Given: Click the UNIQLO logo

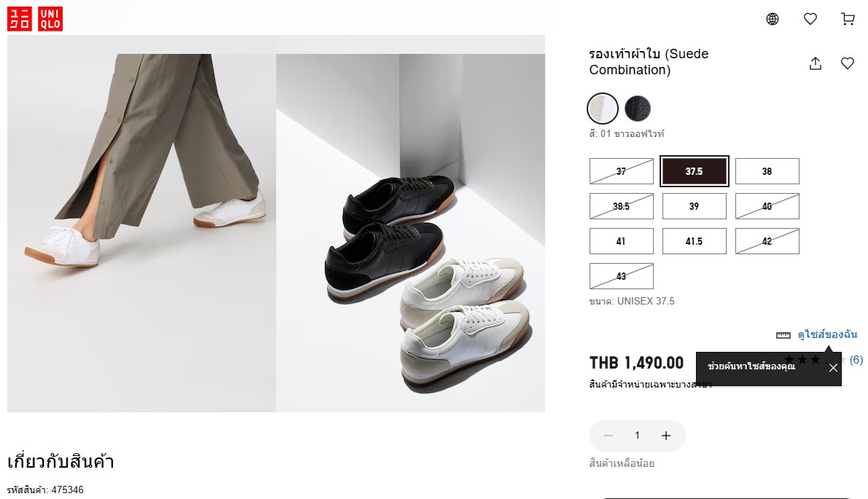Looking at the screenshot, I should click(x=35, y=19).
